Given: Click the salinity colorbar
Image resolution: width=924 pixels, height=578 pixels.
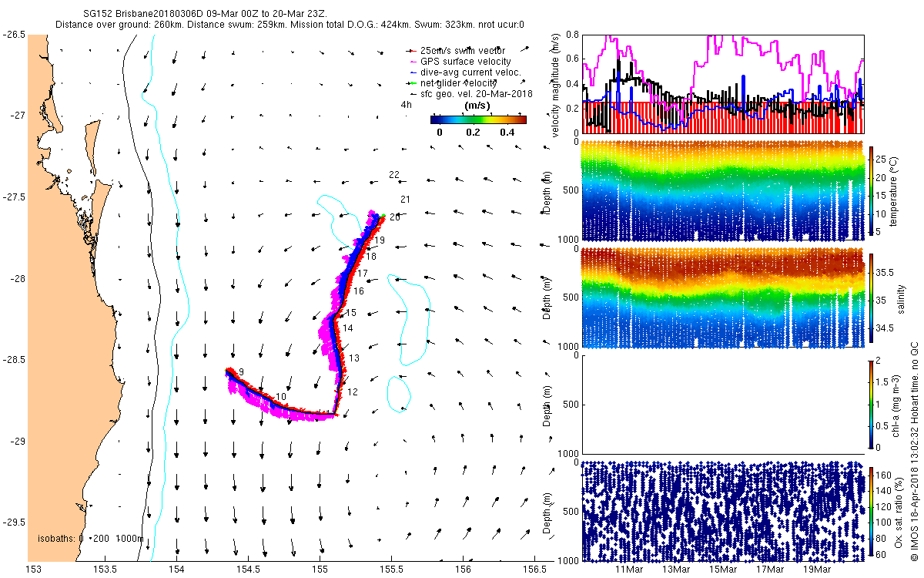Looking at the screenshot, I should click(x=871, y=300).
